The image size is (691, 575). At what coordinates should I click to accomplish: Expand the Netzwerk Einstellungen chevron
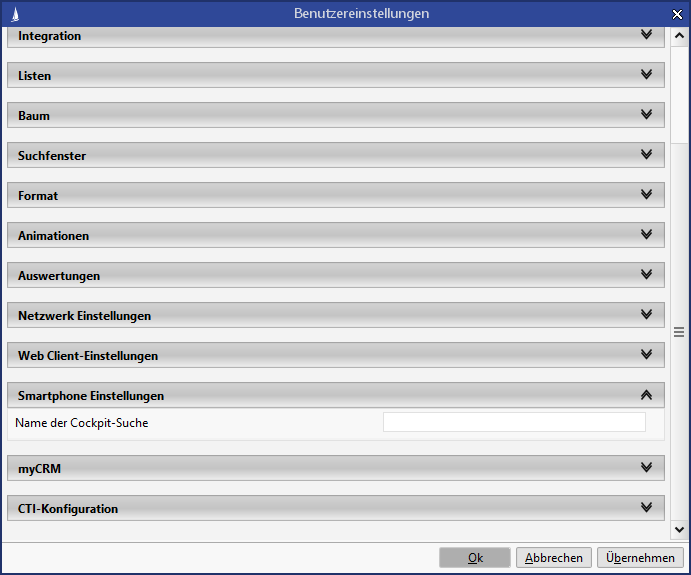coord(646,315)
